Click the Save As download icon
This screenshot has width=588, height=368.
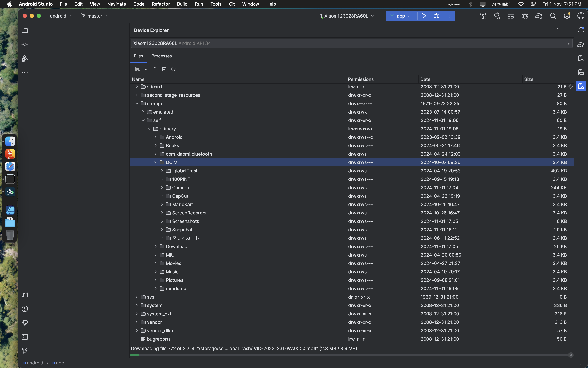(146, 69)
